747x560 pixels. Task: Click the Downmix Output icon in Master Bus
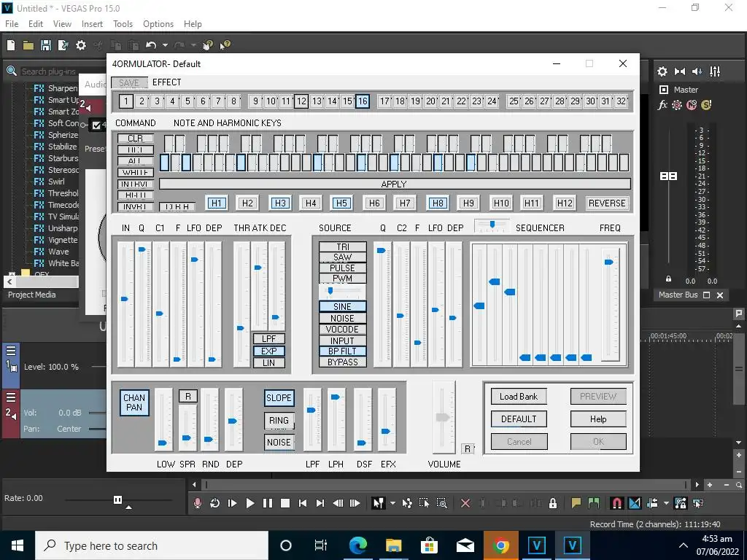click(x=680, y=71)
